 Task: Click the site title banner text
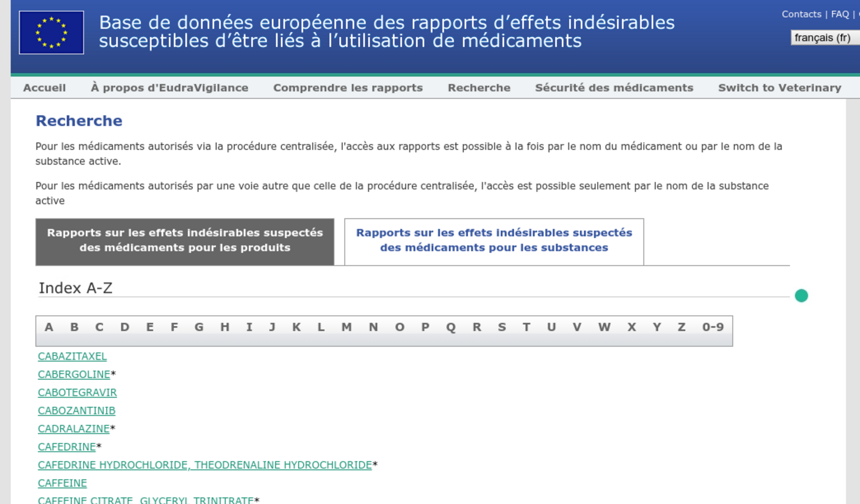point(387,32)
